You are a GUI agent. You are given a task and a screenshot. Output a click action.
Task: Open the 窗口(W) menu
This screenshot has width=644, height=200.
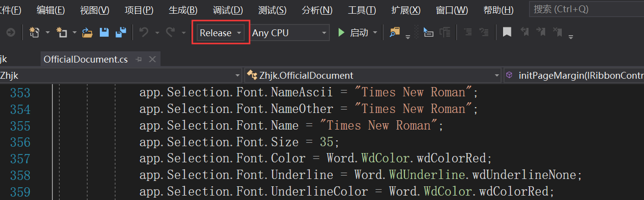point(451,10)
